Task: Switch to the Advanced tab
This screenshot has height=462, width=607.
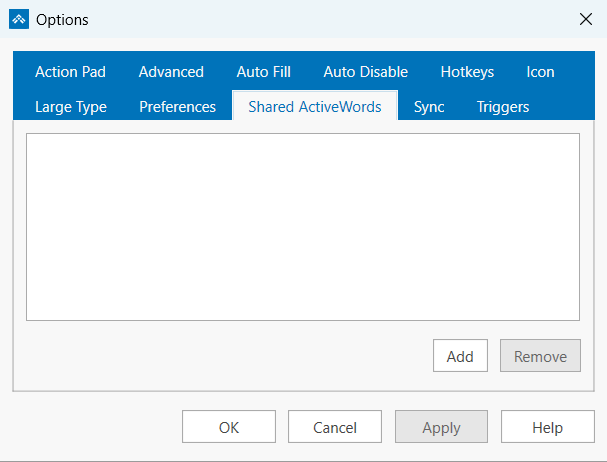Action: coord(171,72)
